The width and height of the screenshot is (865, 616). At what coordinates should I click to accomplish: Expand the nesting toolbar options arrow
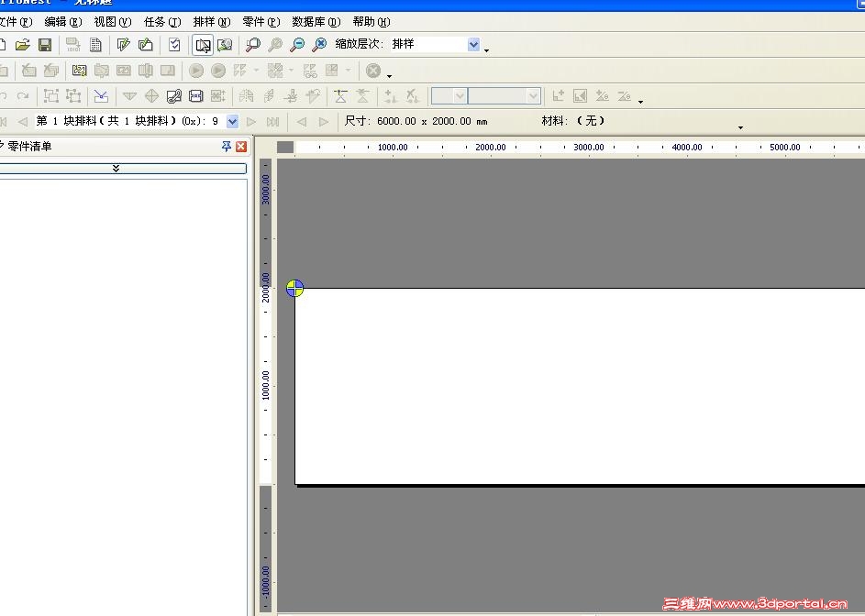click(x=390, y=76)
